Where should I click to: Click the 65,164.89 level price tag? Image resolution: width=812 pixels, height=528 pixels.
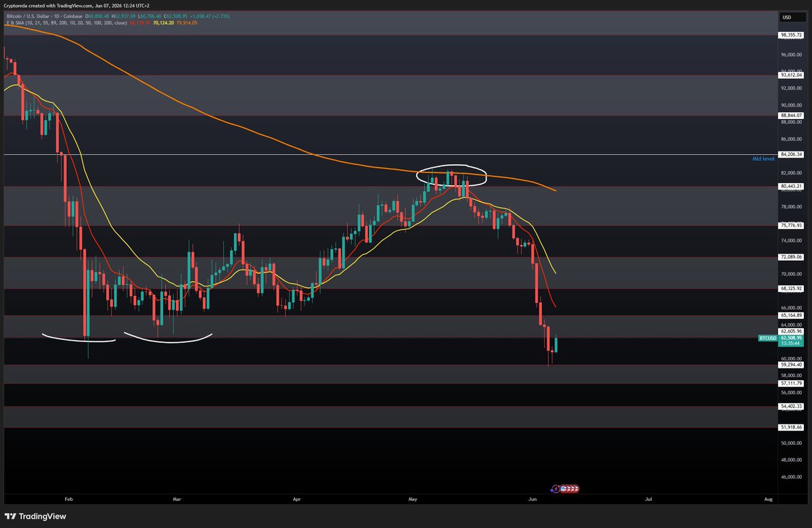click(x=791, y=315)
